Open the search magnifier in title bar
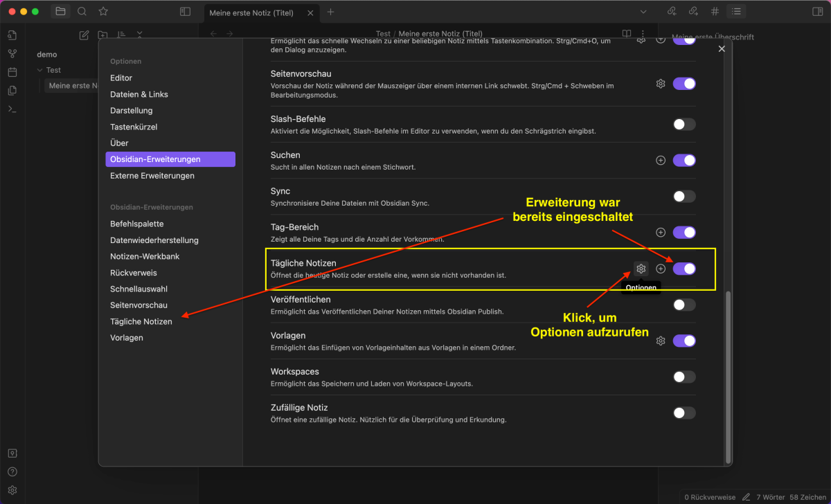Image resolution: width=831 pixels, height=504 pixels. [x=82, y=12]
